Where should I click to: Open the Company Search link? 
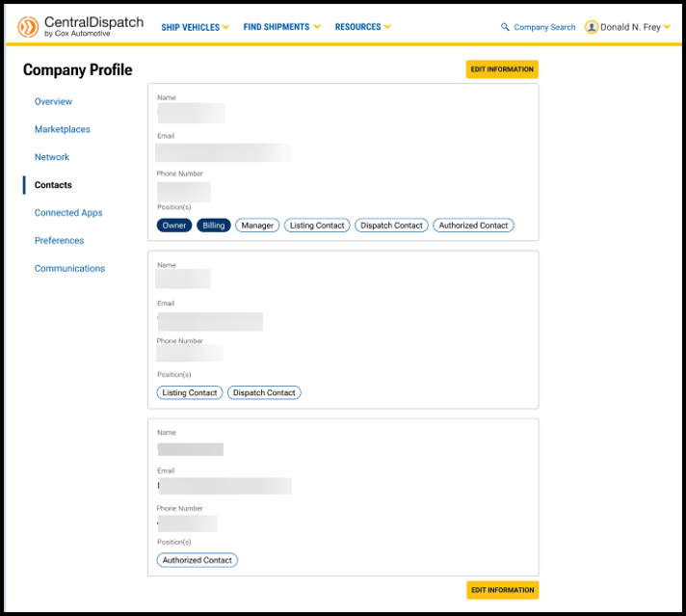(x=544, y=28)
